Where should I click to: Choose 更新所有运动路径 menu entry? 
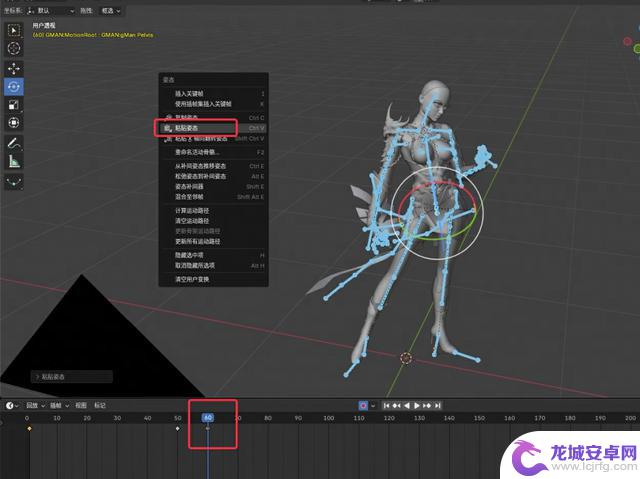213,241
